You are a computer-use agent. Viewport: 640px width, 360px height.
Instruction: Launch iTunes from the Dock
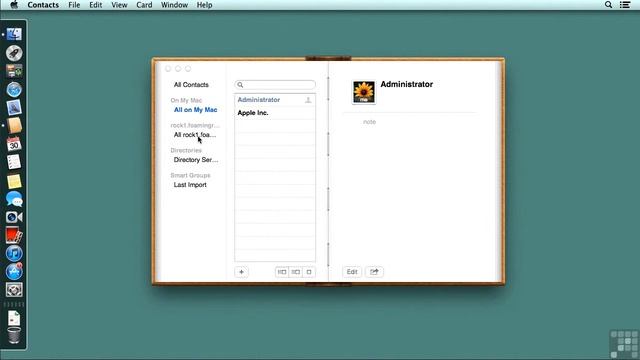(x=14, y=253)
